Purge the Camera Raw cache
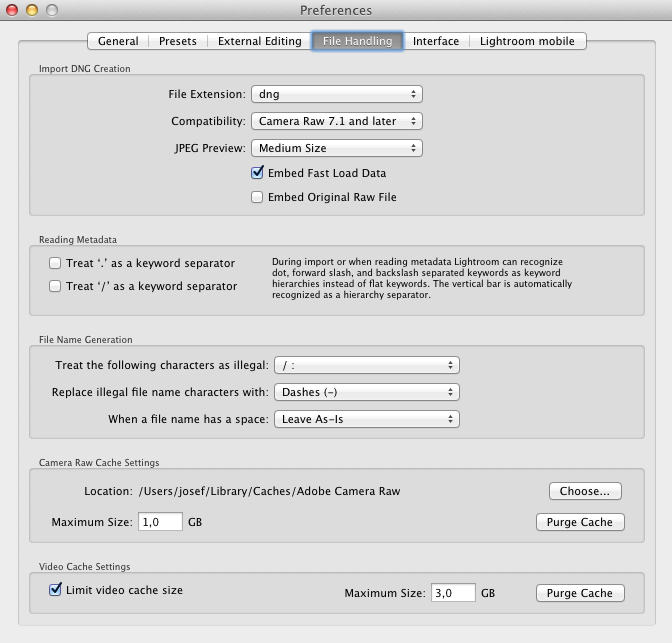 click(x=580, y=522)
